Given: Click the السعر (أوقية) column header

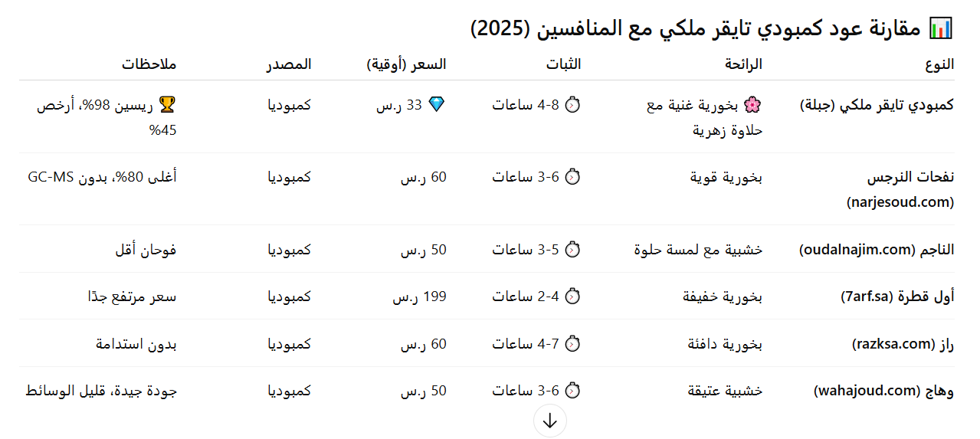Looking at the screenshot, I should (x=406, y=64).
